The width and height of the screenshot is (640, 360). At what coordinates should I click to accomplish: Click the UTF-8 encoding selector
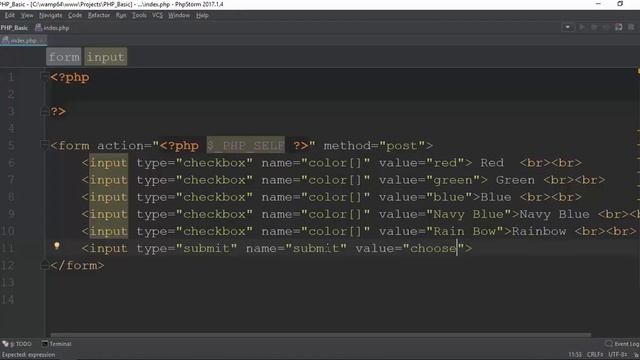click(x=617, y=355)
